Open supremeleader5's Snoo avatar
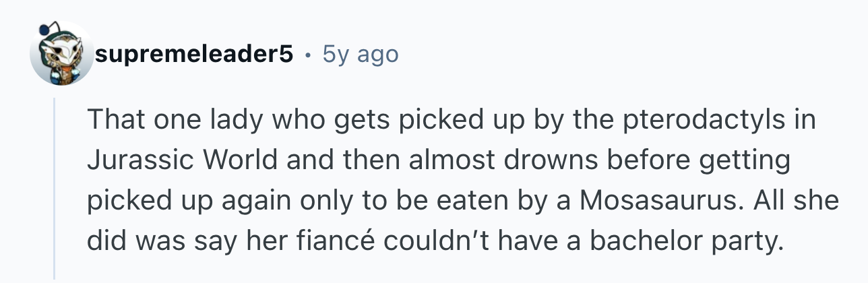The width and height of the screenshot is (868, 283). [62, 55]
